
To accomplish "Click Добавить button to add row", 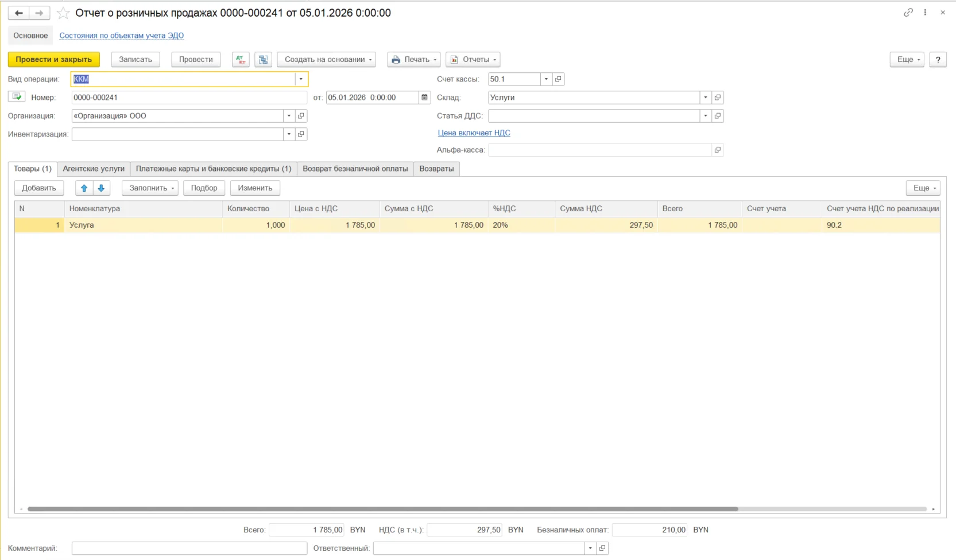I will pyautogui.click(x=39, y=188).
